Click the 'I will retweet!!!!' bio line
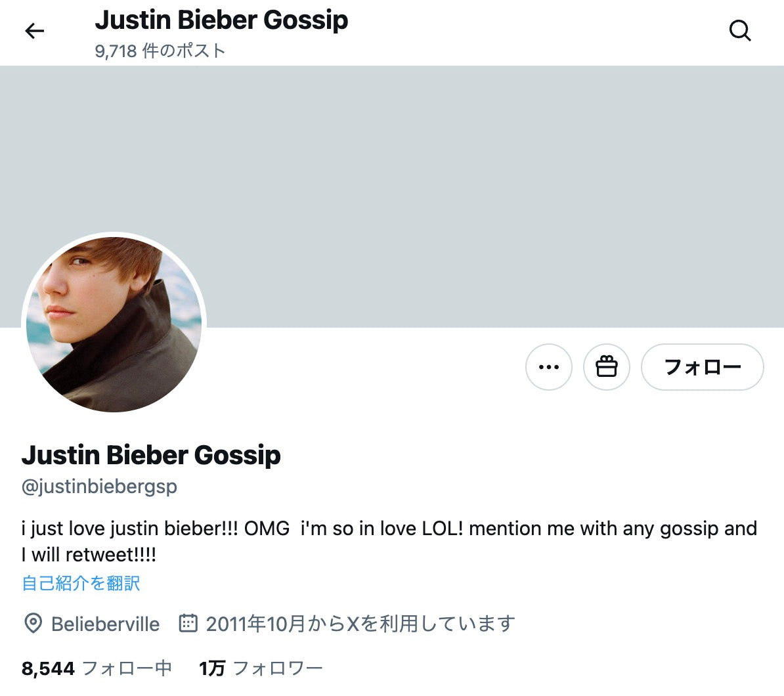Viewport: 784px width, 696px height. point(89,555)
